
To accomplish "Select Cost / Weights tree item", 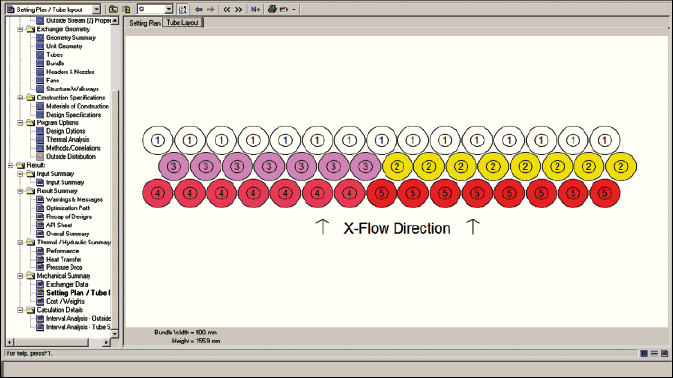I will pyautogui.click(x=65, y=301).
